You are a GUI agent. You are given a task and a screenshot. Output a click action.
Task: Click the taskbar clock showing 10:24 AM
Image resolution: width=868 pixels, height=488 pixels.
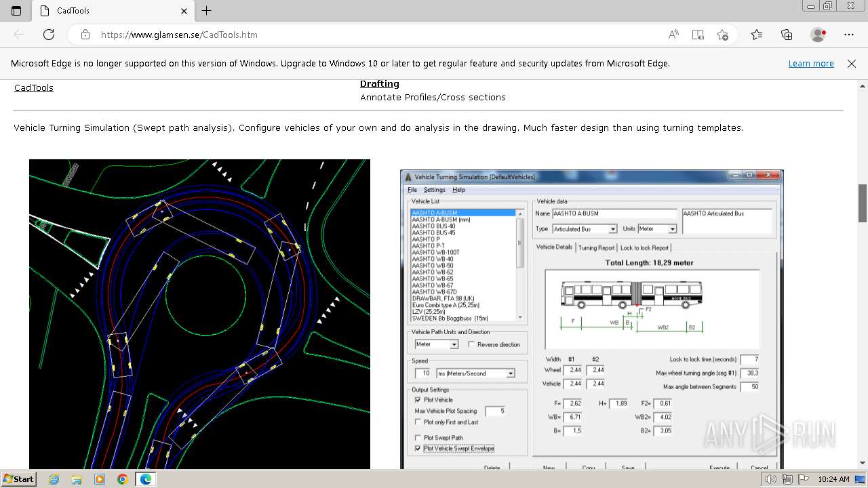pos(833,479)
